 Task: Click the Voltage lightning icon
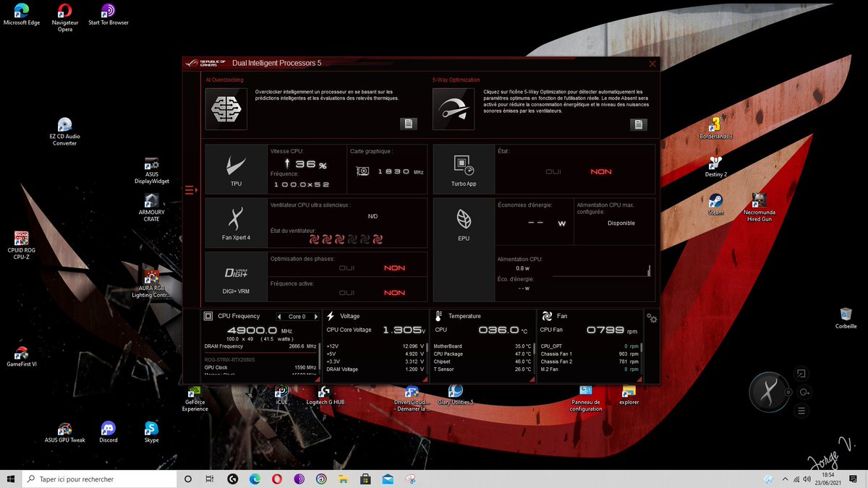coord(331,316)
